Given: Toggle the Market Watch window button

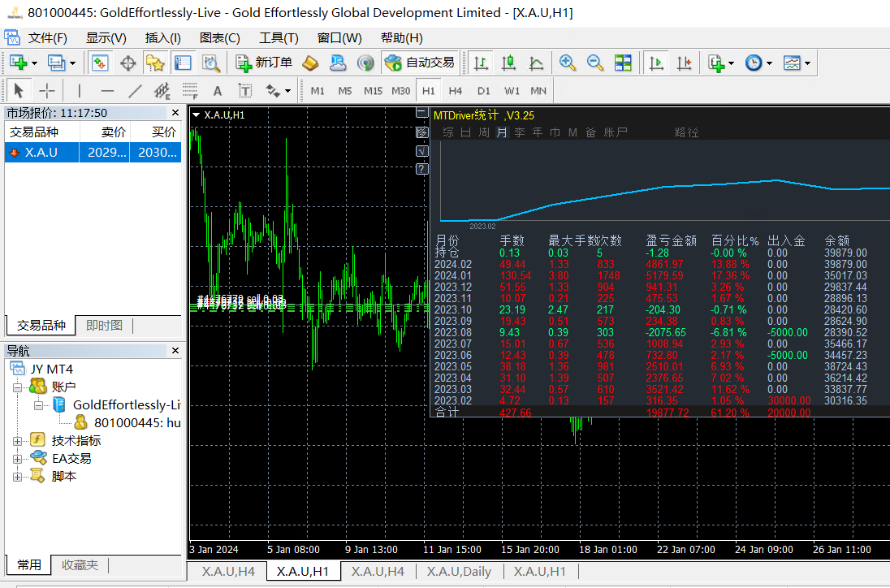Looking at the screenshot, I should pyautogui.click(x=100, y=63).
